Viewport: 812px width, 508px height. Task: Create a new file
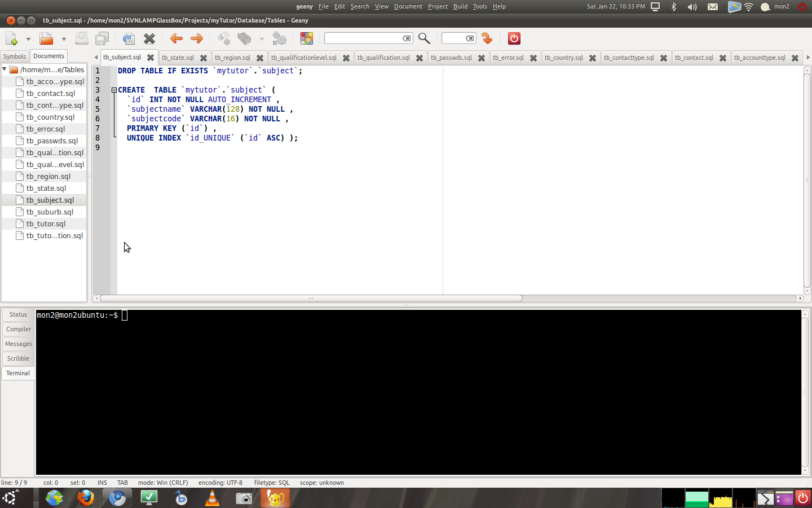(x=10, y=38)
